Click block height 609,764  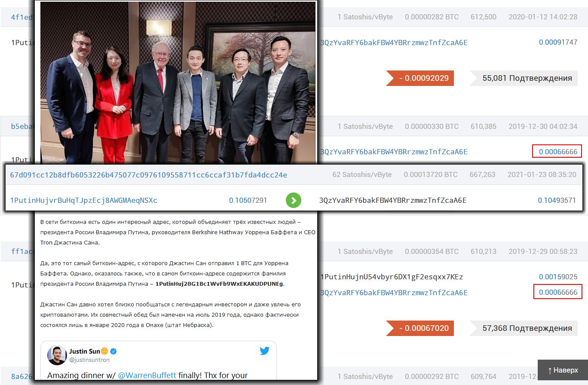coord(484,377)
